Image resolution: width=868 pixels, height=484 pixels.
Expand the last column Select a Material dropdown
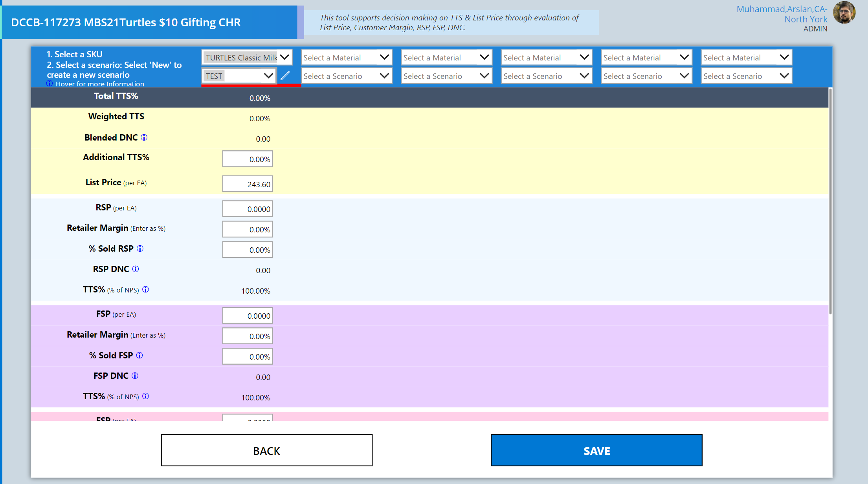[x=747, y=57]
